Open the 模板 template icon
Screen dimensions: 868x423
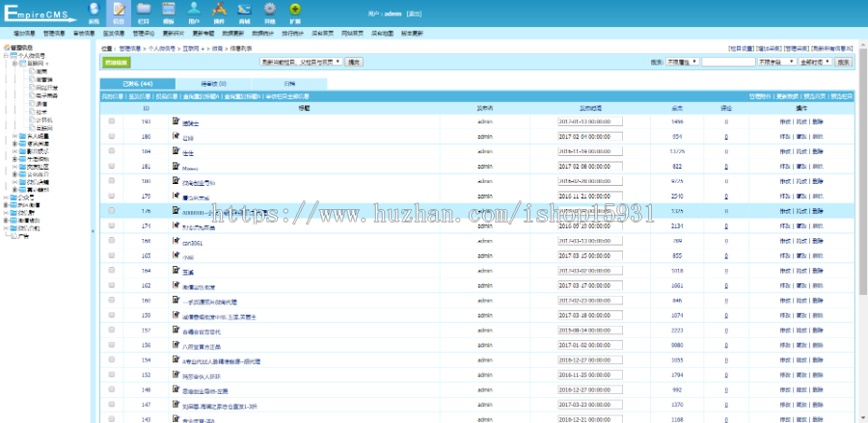pyautogui.click(x=169, y=11)
